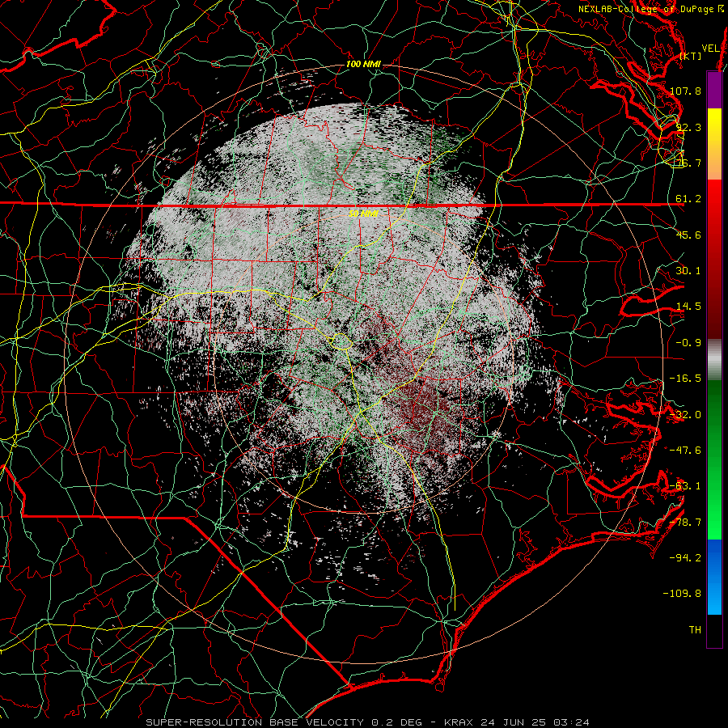
Task: Pick the black TH segment of the color bar
Action: click(x=714, y=630)
